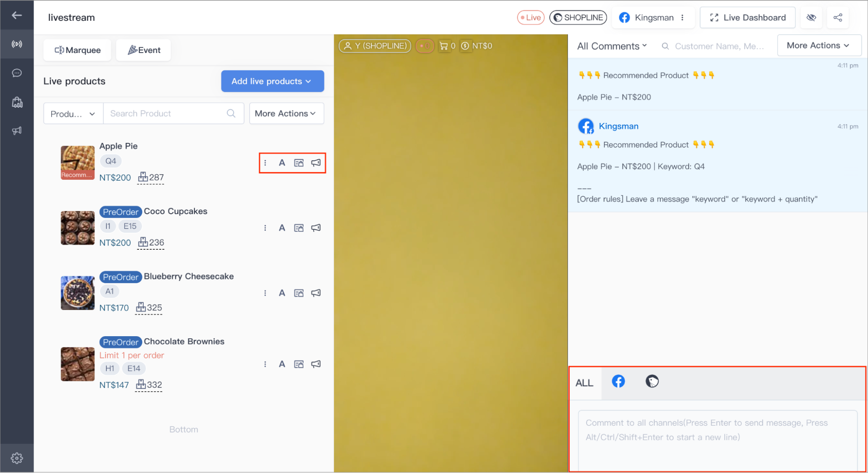
Task: Focus the Search Product field
Action: (x=174, y=113)
